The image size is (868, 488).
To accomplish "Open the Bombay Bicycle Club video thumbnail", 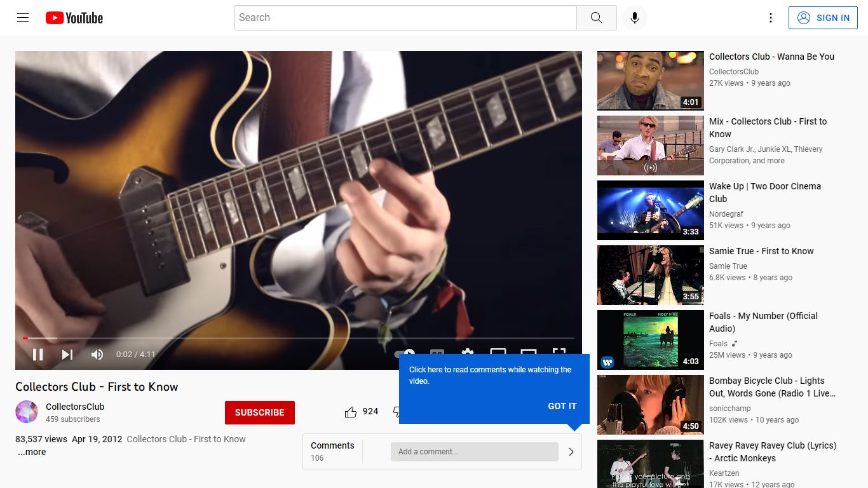I will point(651,405).
